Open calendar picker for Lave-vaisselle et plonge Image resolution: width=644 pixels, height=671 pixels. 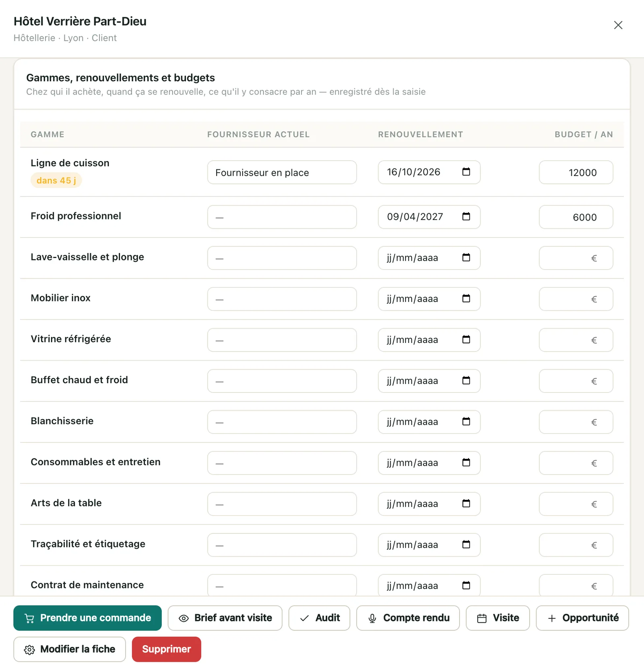pos(466,258)
